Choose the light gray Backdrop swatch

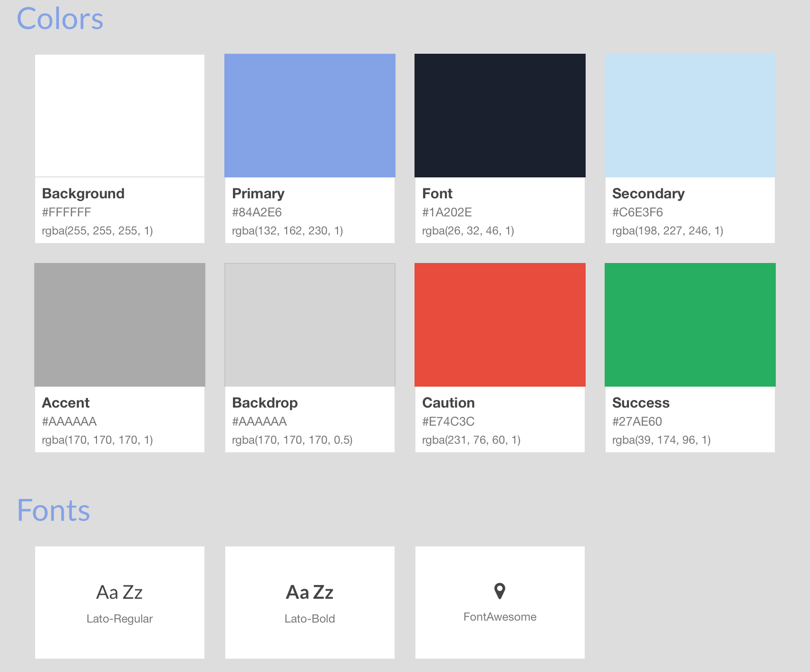pyautogui.click(x=310, y=325)
